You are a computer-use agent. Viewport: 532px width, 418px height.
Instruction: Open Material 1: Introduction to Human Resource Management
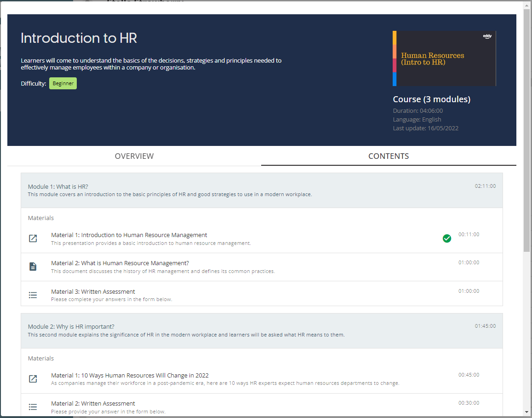129,235
